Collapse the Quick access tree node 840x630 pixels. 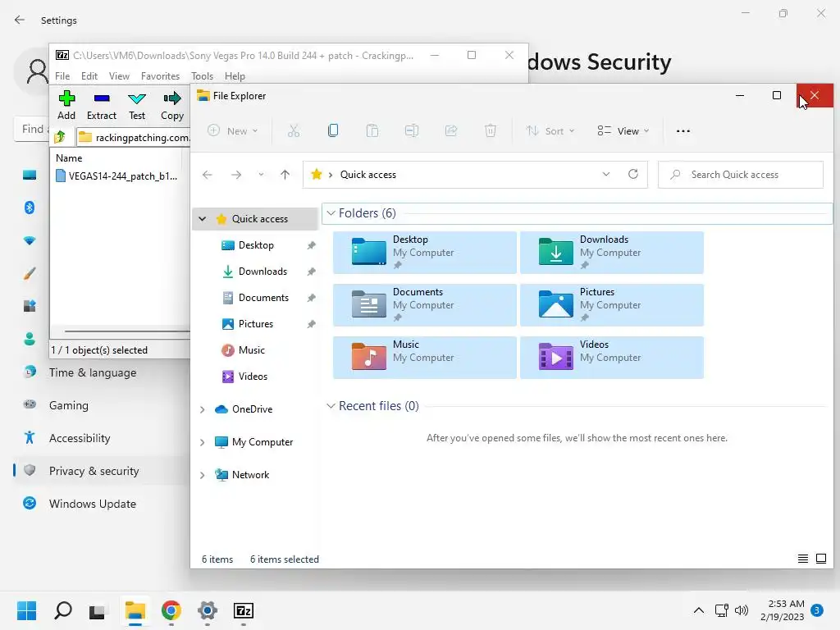pos(202,218)
